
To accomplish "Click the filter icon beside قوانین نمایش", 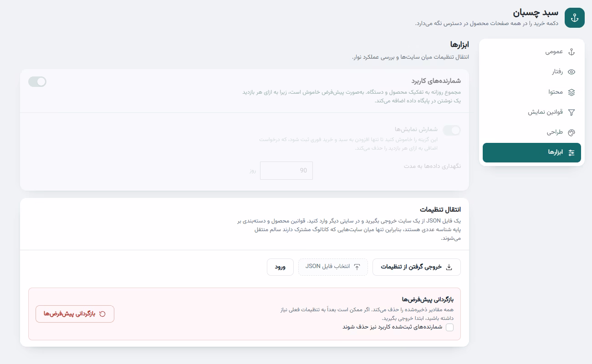I will (572, 112).
